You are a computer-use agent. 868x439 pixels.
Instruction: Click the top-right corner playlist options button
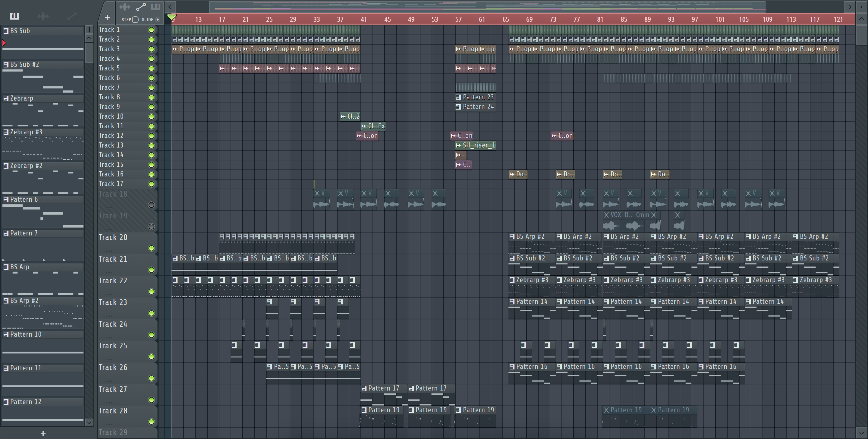tap(861, 6)
